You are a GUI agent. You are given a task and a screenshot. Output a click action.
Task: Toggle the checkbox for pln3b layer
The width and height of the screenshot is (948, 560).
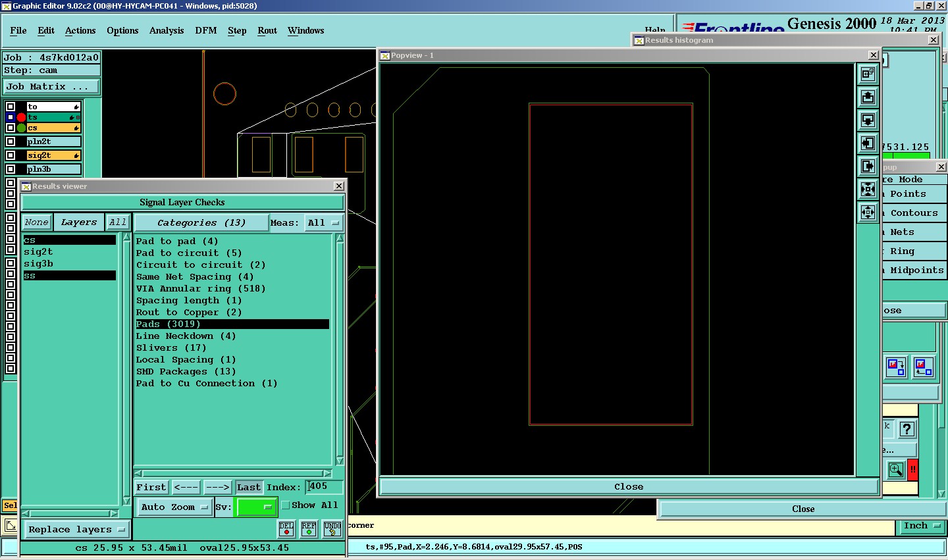[x=11, y=169]
